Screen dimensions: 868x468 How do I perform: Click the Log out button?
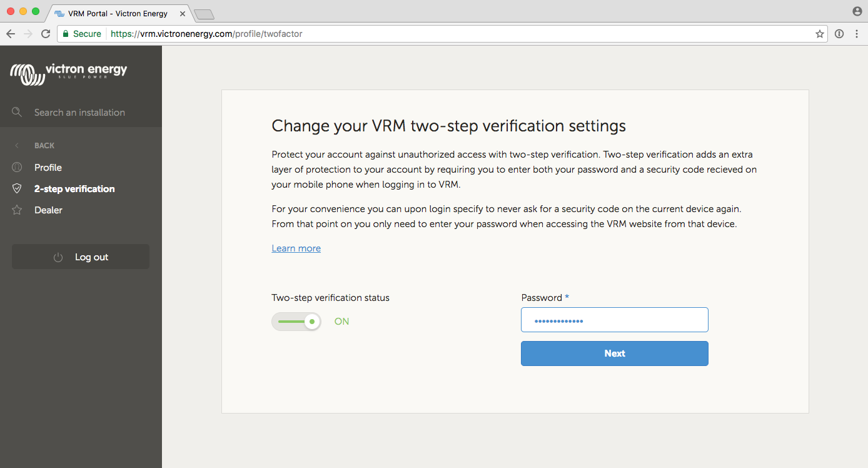(x=81, y=257)
